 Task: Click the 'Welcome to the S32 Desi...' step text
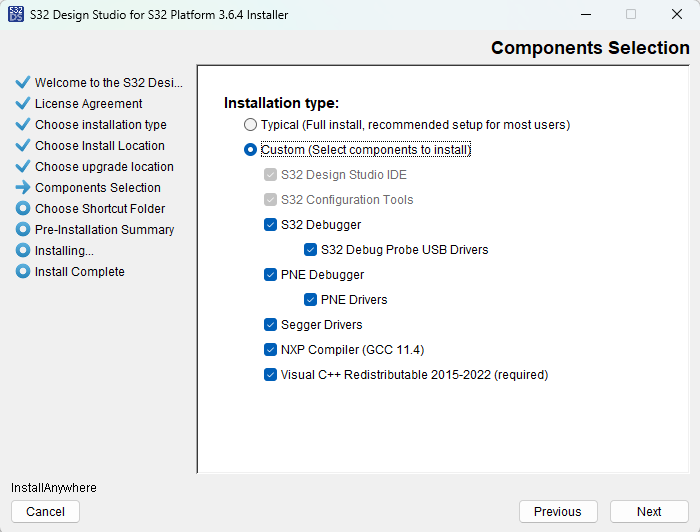point(109,83)
